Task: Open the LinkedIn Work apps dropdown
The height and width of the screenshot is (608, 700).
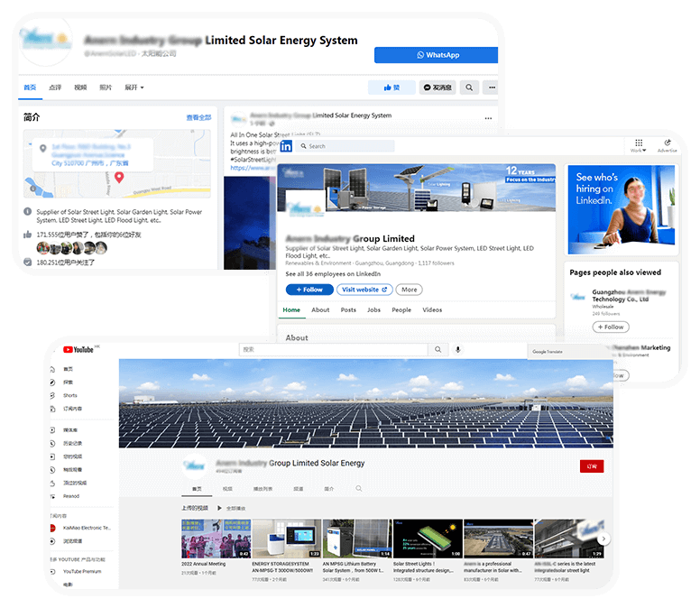Action: pos(638,145)
